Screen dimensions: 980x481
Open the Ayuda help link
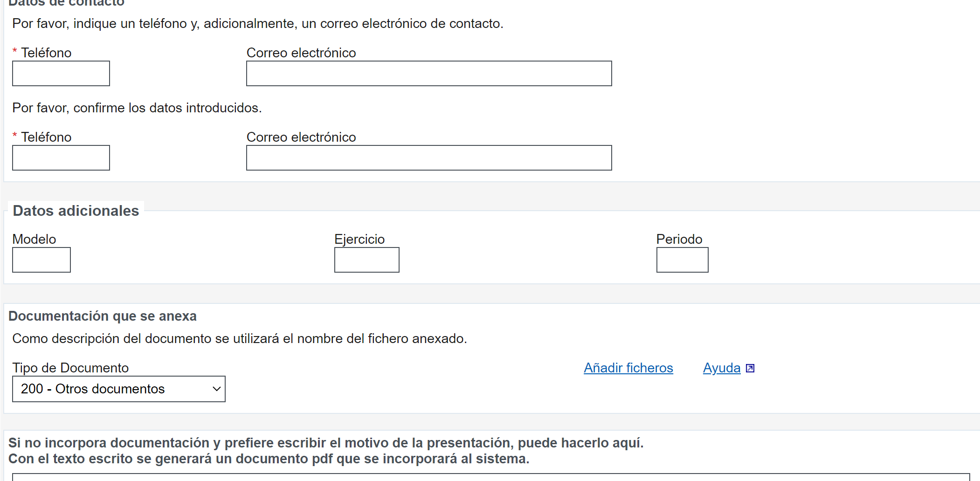721,368
